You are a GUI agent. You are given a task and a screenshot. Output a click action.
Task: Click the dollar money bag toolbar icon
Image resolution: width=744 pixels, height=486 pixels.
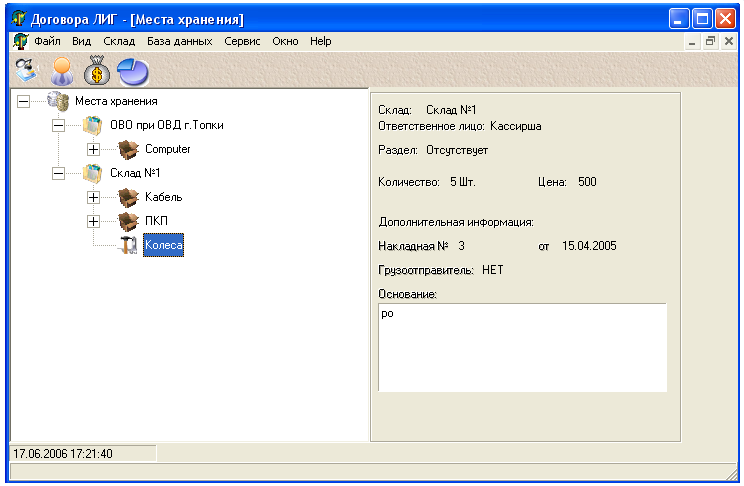pos(97,71)
